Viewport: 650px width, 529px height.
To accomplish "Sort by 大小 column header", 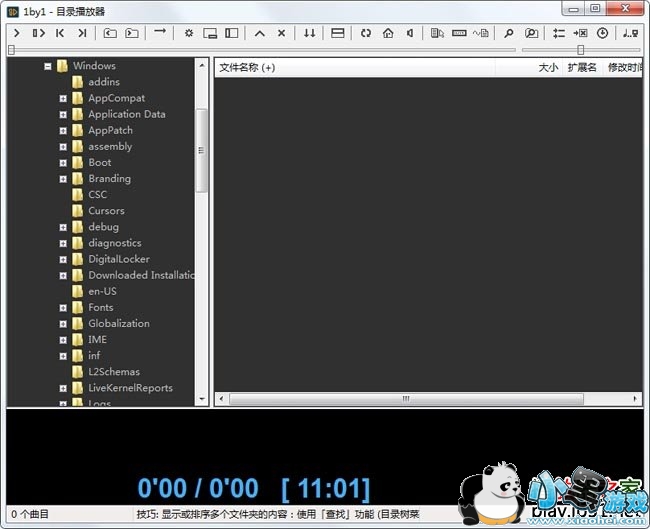I will pos(548,67).
